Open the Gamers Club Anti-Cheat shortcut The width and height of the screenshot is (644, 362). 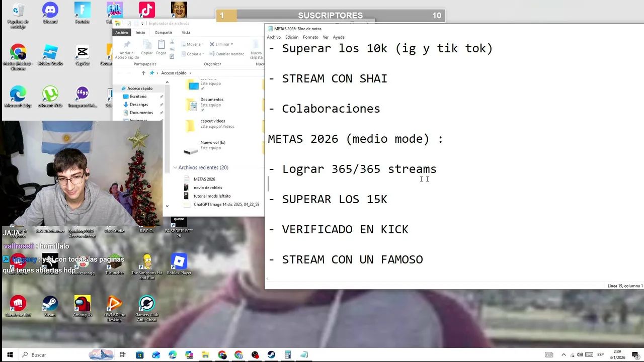tap(146, 308)
